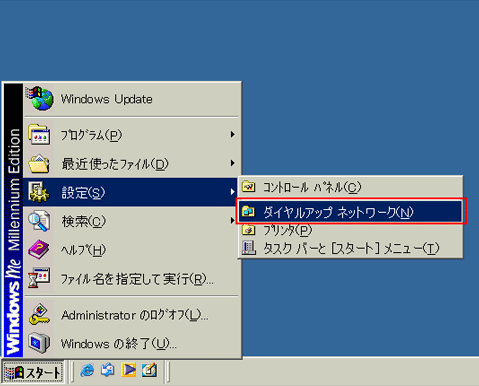Select the 設定(S) menu item

click(x=130, y=192)
